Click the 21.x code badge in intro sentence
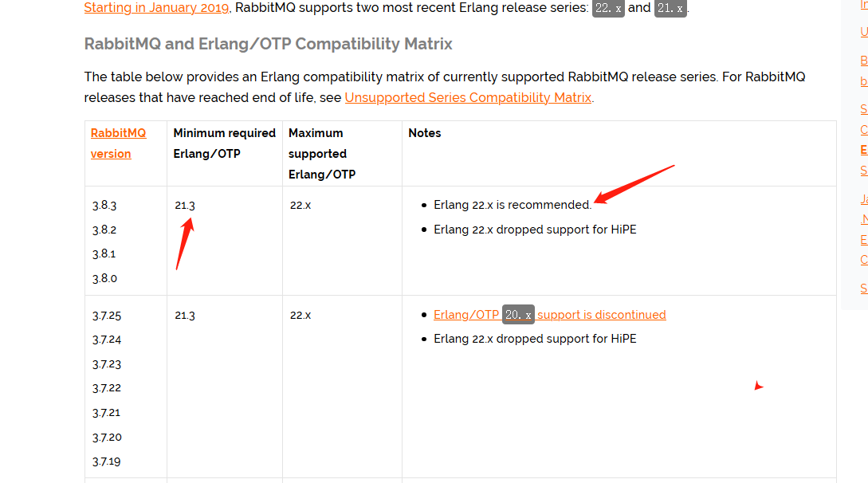This screenshot has width=868, height=483. (670, 8)
